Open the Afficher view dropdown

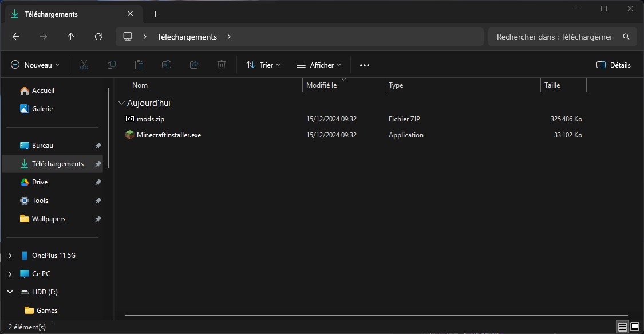pyautogui.click(x=318, y=65)
